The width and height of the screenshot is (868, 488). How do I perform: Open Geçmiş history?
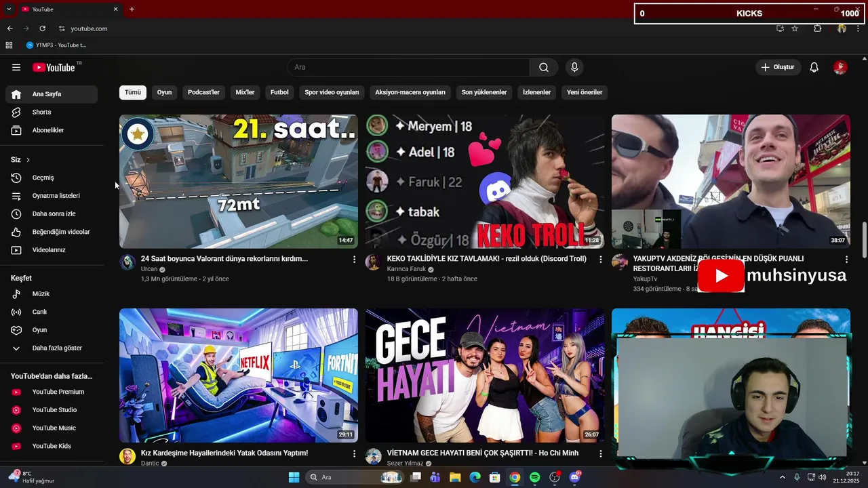coord(52,178)
